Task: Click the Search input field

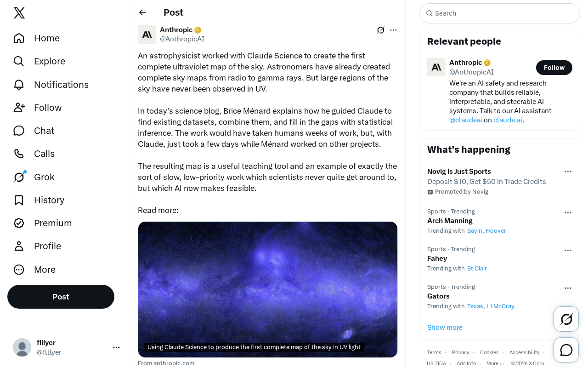Action: [500, 13]
